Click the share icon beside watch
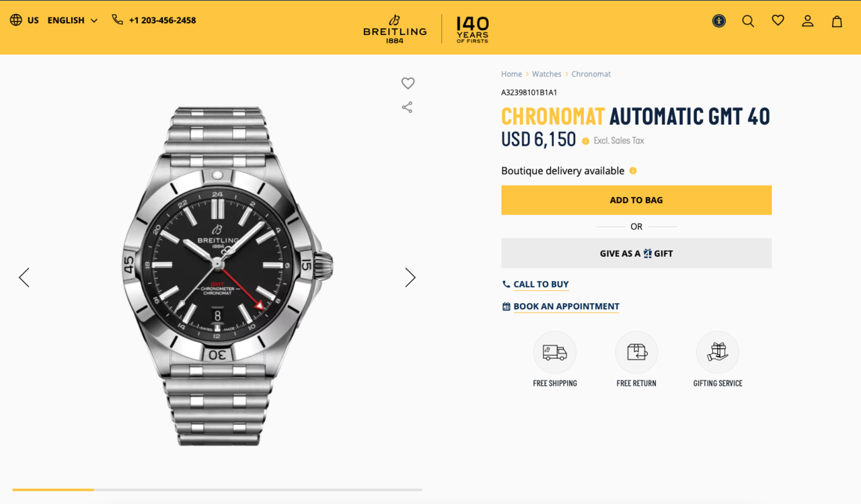This screenshot has height=504, width=861. [407, 108]
